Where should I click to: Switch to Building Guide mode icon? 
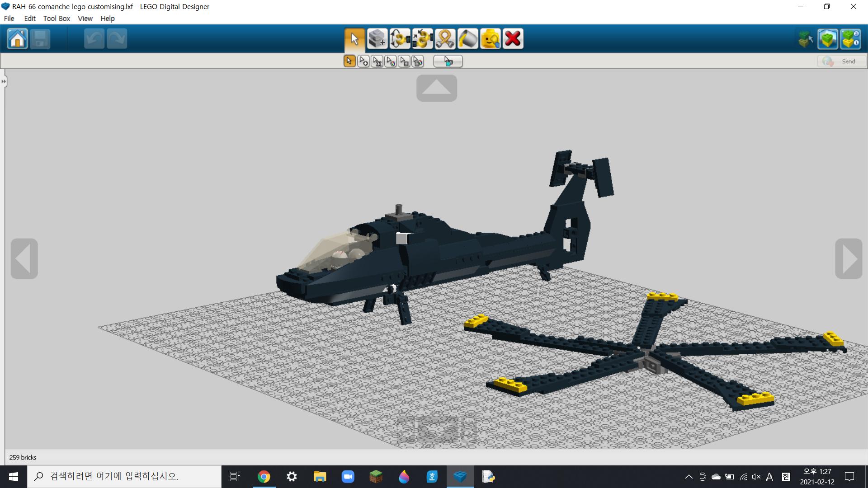tap(850, 39)
